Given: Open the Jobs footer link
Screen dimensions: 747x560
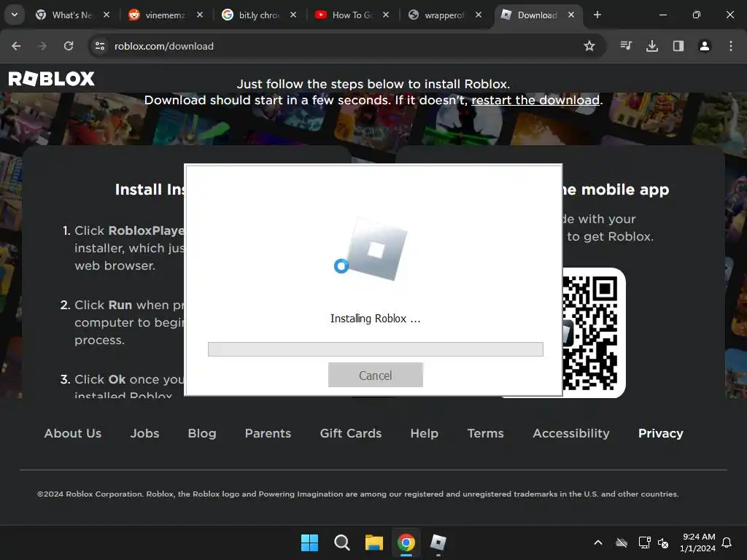Looking at the screenshot, I should click(145, 433).
